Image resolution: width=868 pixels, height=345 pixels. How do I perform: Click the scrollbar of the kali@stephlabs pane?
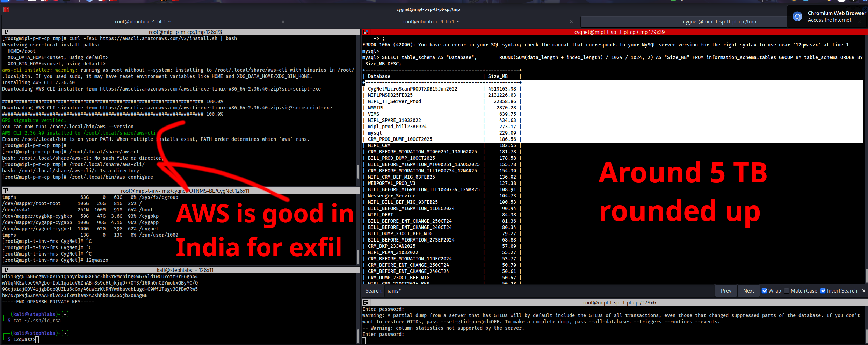point(358,336)
